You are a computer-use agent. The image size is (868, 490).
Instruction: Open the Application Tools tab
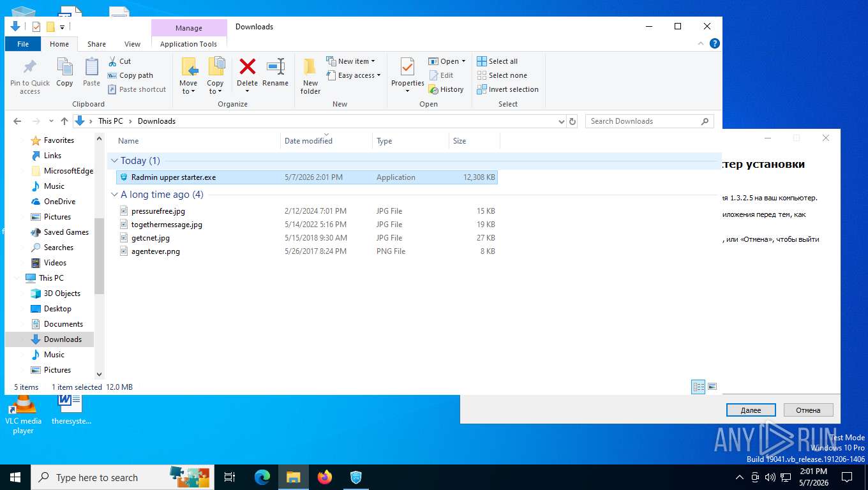[189, 44]
